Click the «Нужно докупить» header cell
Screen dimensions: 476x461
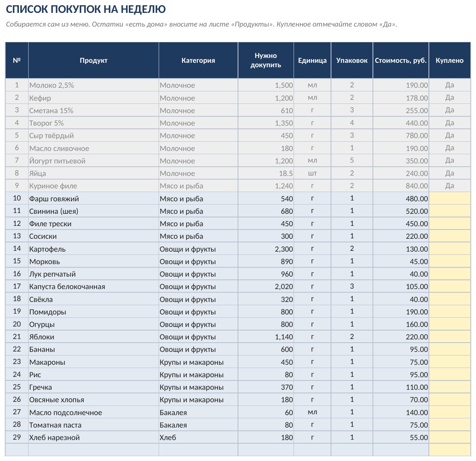(x=266, y=60)
